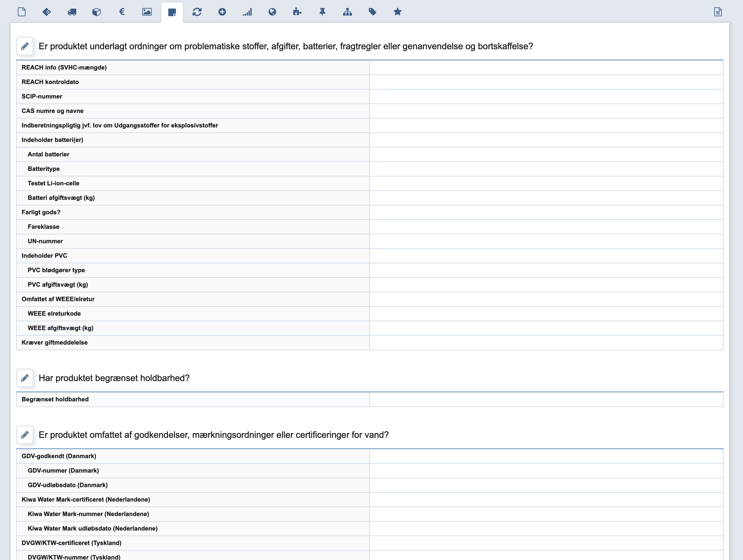
Task: Click pencil beside godkendelser for vand heading
Action: [25, 435]
